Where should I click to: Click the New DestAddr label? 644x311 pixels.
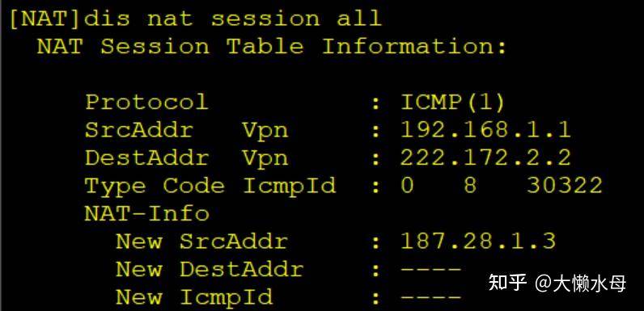210,269
